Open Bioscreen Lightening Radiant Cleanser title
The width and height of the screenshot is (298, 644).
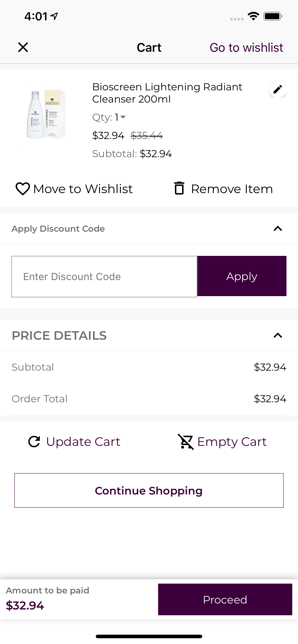pyautogui.click(x=167, y=93)
